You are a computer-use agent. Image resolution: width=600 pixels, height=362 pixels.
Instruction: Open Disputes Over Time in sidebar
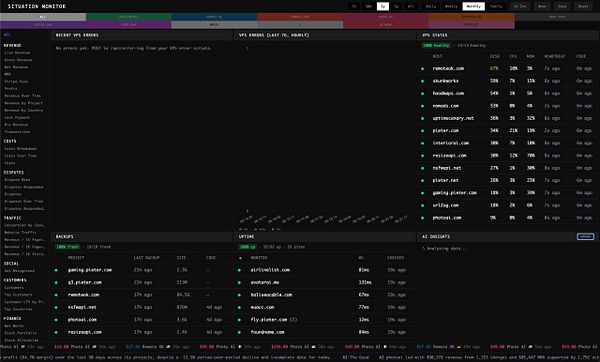tap(23, 201)
